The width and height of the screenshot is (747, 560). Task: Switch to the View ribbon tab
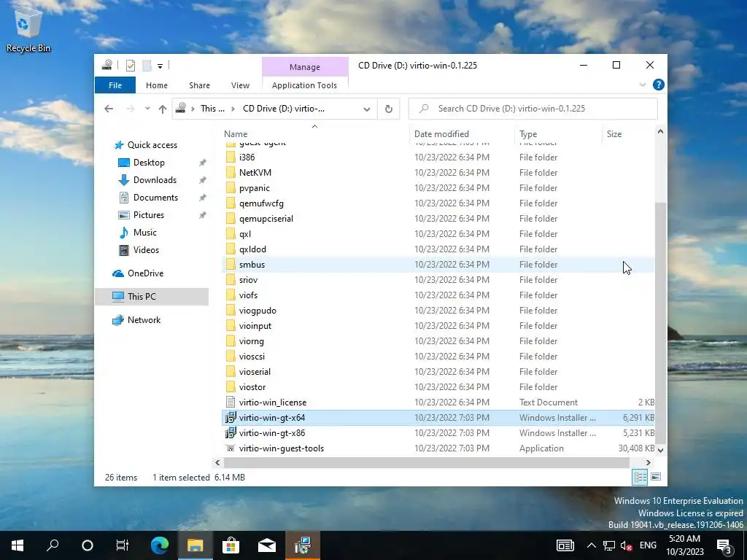(240, 85)
